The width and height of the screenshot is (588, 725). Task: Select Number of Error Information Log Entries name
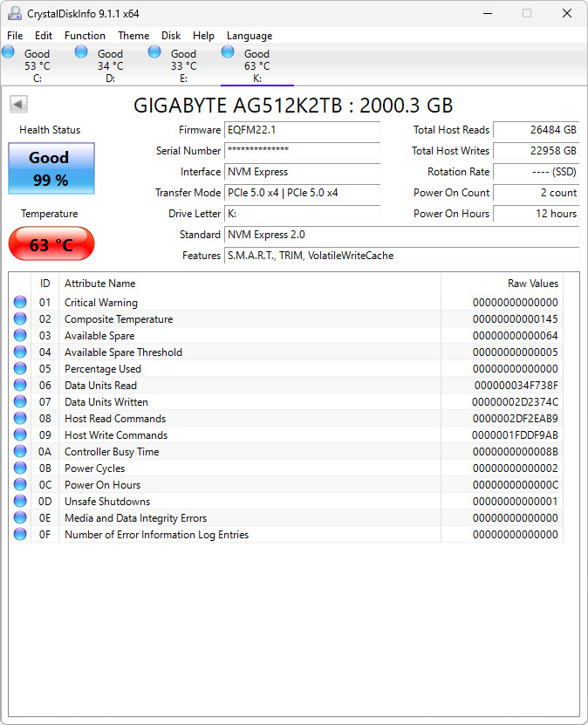click(x=156, y=535)
